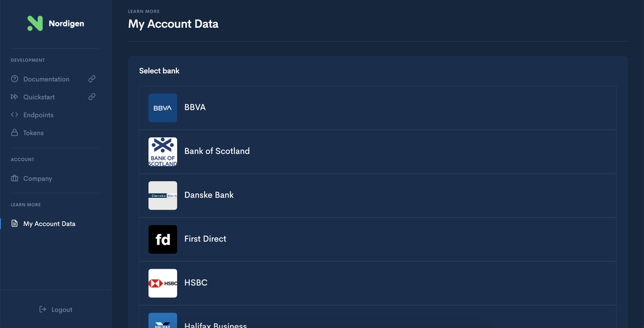Click the external link icon beside Quickstart

pos(92,97)
